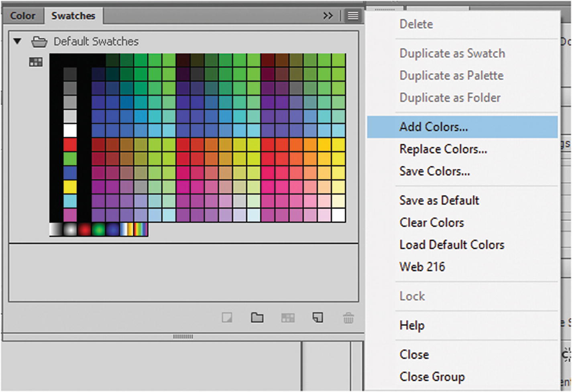The width and height of the screenshot is (572, 392).
Task: Switch to the Color tab
Action: [22, 16]
